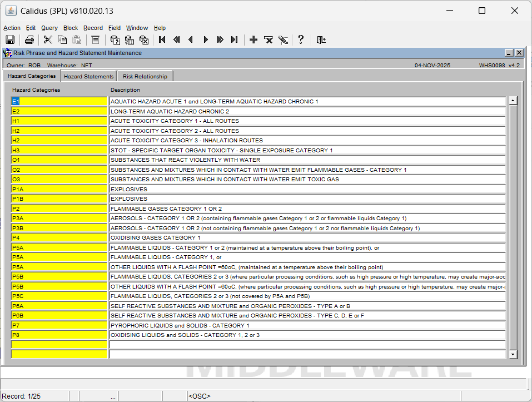This screenshot has width=532, height=402.
Task: Jump to first record using toolbar arrow
Action: pos(162,39)
